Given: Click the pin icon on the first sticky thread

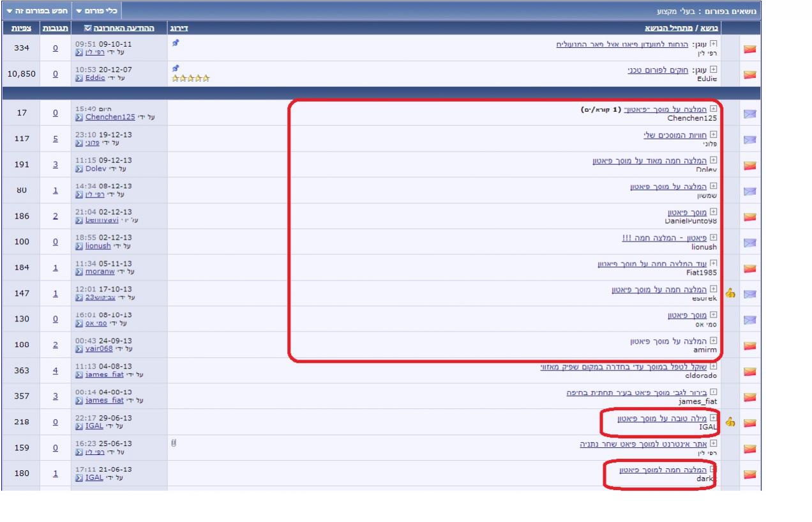Looking at the screenshot, I should coord(176,42).
